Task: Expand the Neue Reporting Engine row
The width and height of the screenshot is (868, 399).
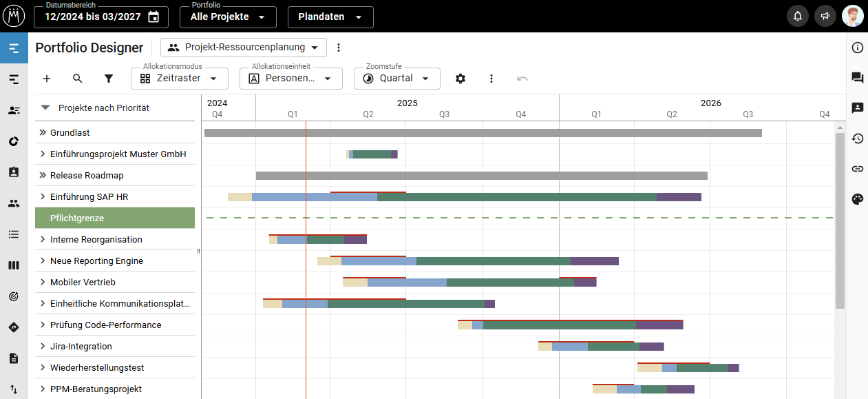Action: click(43, 260)
